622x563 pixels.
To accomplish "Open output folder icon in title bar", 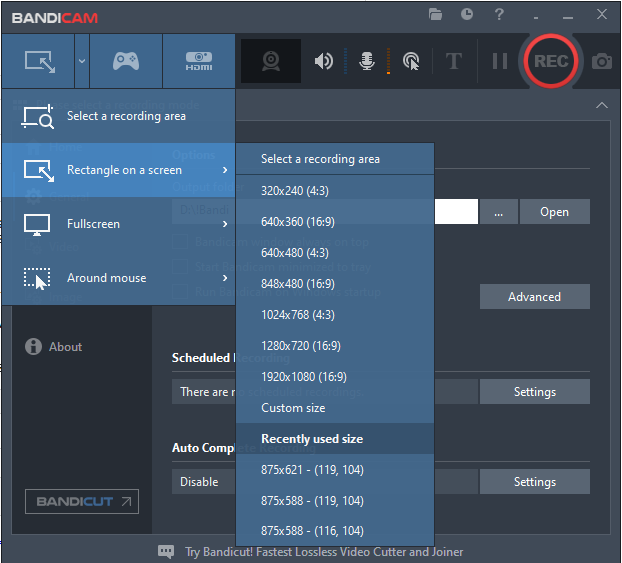I will [435, 15].
